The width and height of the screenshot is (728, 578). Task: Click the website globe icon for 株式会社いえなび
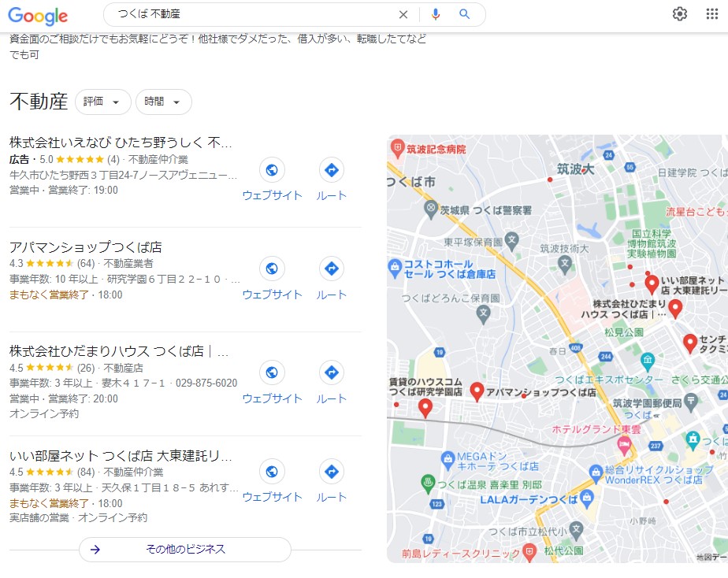(272, 170)
